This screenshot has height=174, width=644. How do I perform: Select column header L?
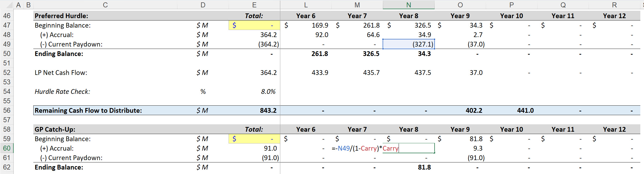coord(306,5)
